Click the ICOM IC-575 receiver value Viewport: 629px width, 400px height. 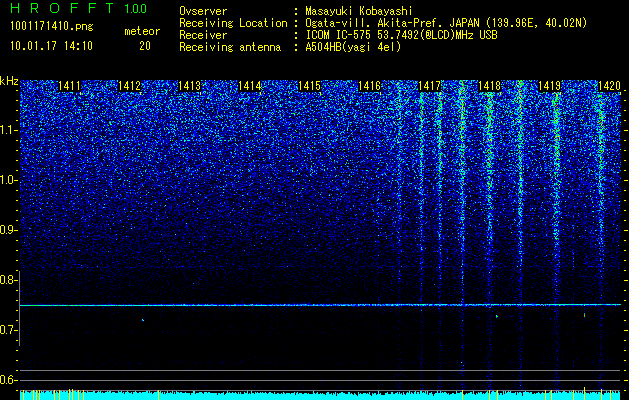click(x=401, y=35)
